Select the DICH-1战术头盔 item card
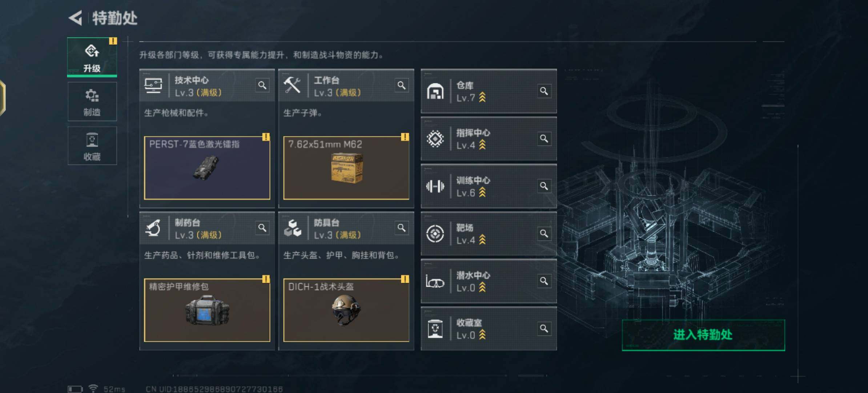Viewport: 868px width, 393px height. tap(346, 310)
